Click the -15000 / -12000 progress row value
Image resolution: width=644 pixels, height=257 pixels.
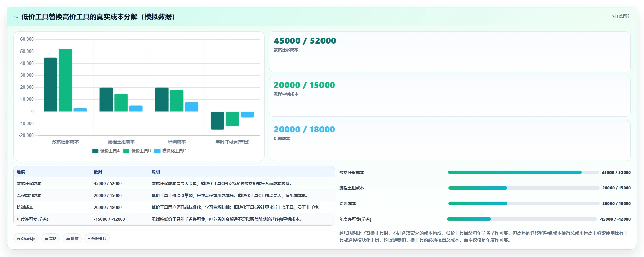[615, 219]
